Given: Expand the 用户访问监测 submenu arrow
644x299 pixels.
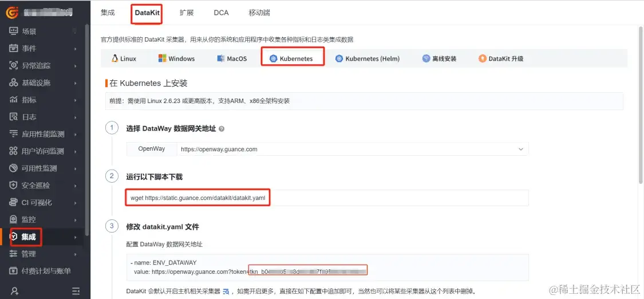Looking at the screenshot, I should click(x=76, y=152).
